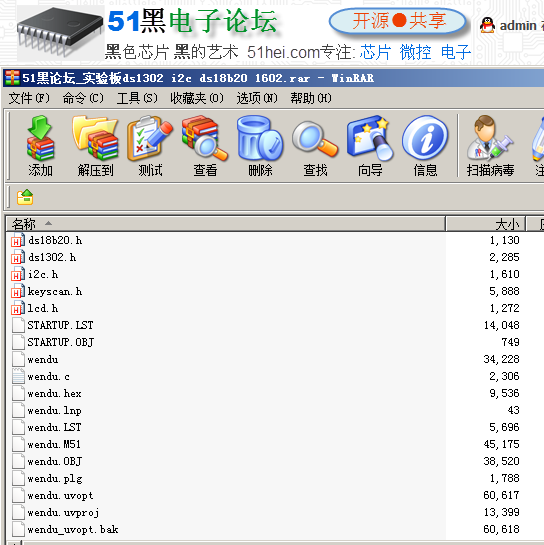Open the 选项(N) menu
The image size is (544, 545).
coord(257,98)
